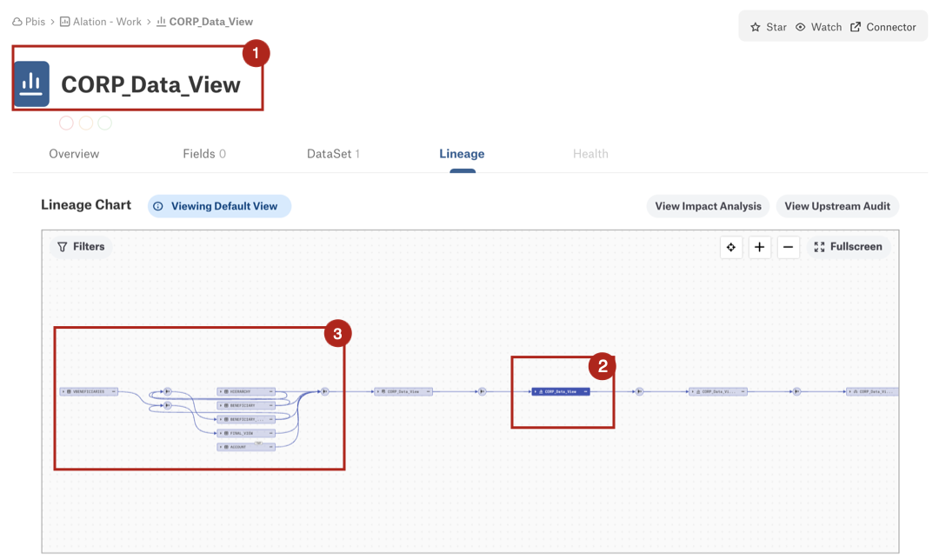Screen dimensions: 939x560
Task: Click dataflow circle just left of highlighted CORP_Data_View
Action: 482,391
